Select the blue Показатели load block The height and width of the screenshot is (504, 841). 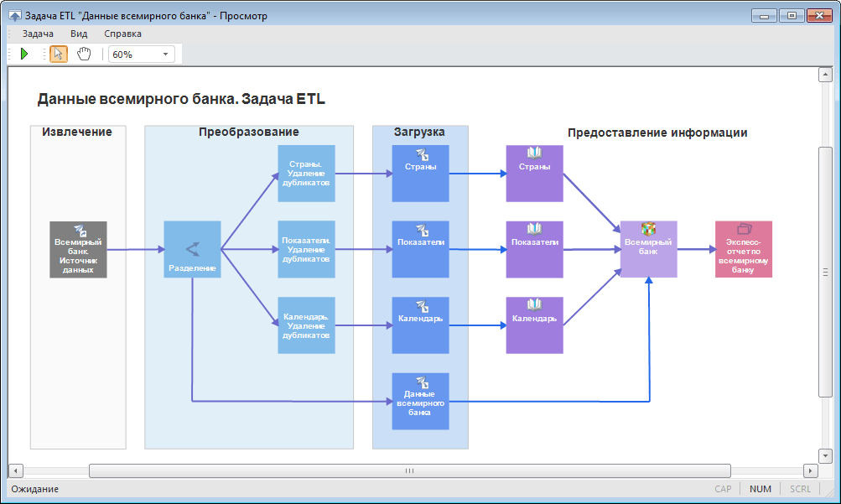[421, 249]
